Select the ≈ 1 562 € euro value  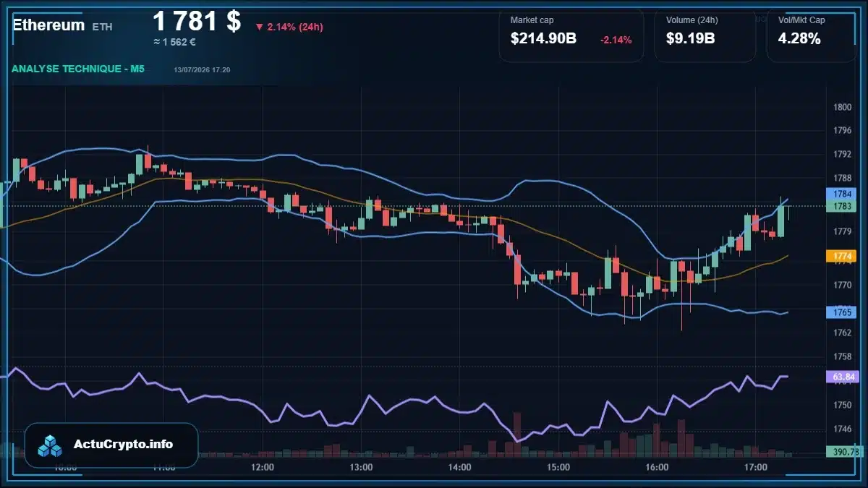[x=175, y=42]
